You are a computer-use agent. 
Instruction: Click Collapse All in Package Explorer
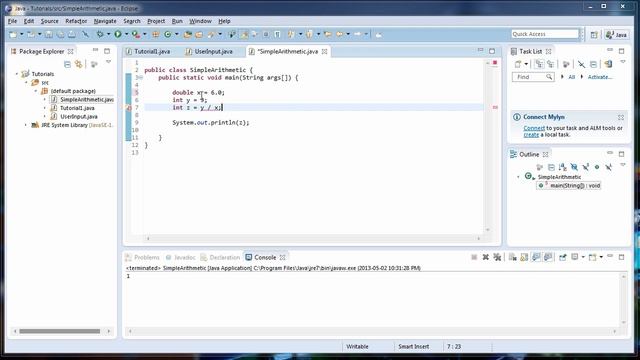coord(67,64)
